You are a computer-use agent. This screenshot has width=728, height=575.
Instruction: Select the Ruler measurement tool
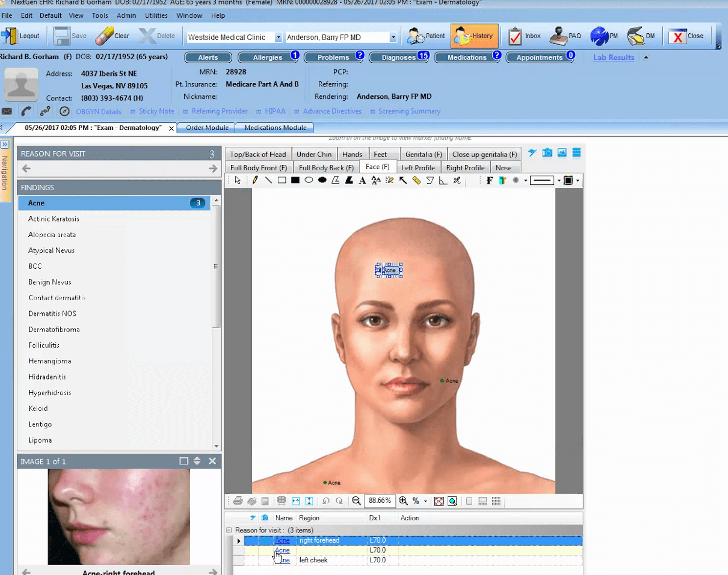(417, 180)
